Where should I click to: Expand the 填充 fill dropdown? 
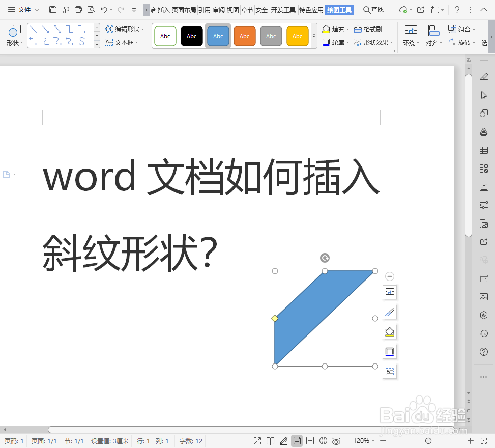347,30
